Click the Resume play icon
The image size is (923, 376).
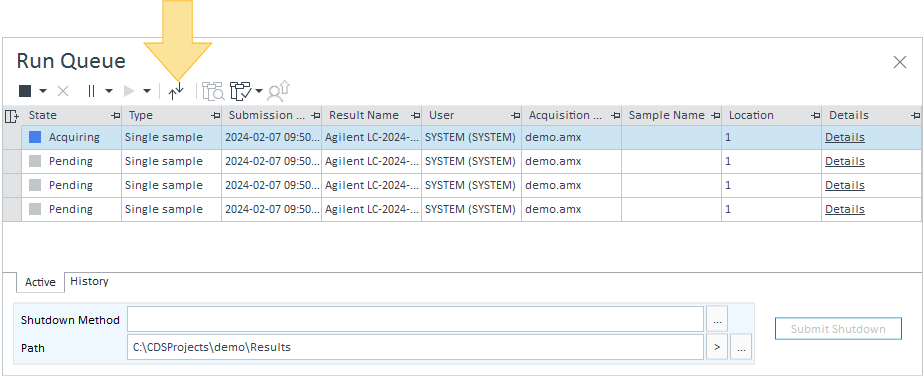129,91
